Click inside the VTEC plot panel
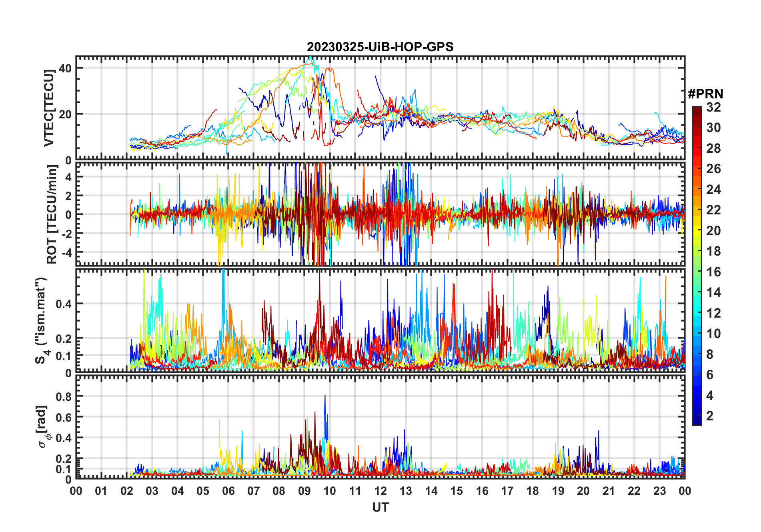Viewport: 761px width, 532px height. tap(380, 108)
